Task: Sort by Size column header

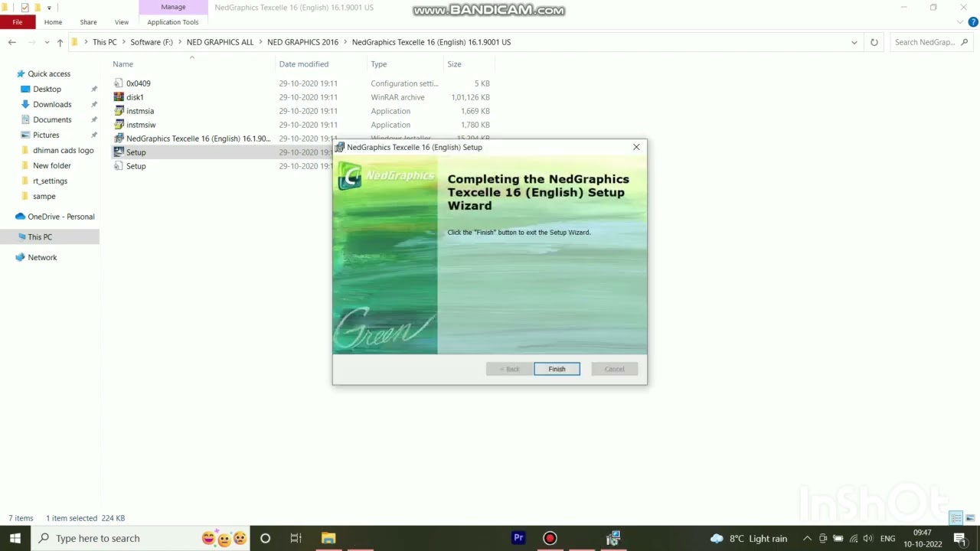Action: tap(454, 64)
